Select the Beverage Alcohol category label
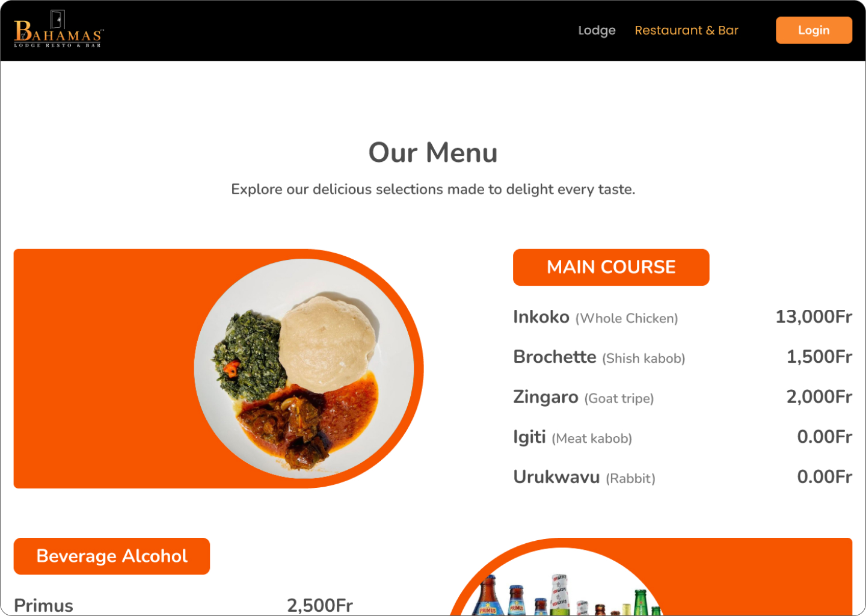The height and width of the screenshot is (616, 866). coord(112,556)
